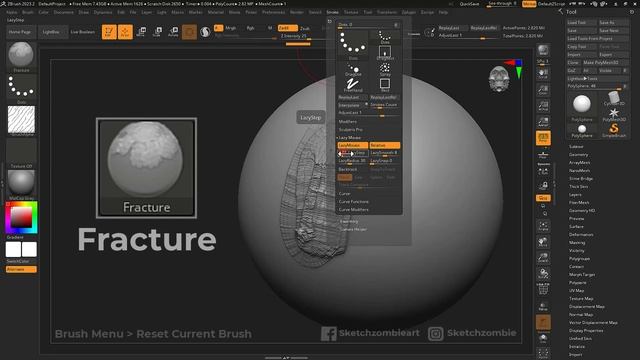Open the Preferences menu
Viewport: 640px width, 360px height.
[x=273, y=12]
